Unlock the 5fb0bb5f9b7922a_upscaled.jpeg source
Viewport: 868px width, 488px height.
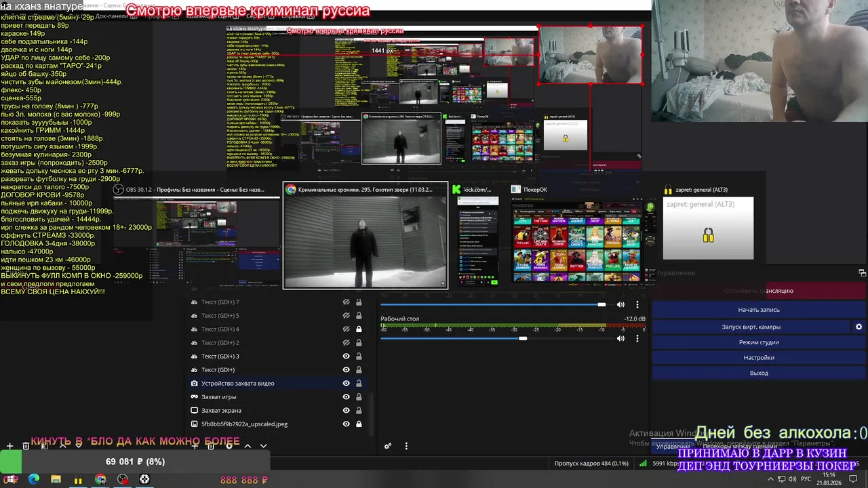coord(359,424)
